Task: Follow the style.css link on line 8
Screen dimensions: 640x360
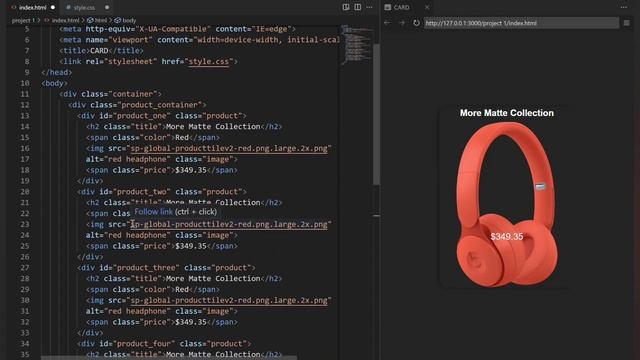Action: click(x=209, y=62)
